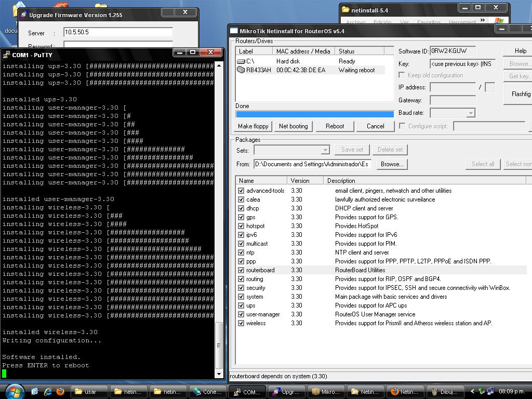Open Windows Start menu orb
Image resolution: width=532 pixels, height=399 pixels.
(x=14, y=391)
